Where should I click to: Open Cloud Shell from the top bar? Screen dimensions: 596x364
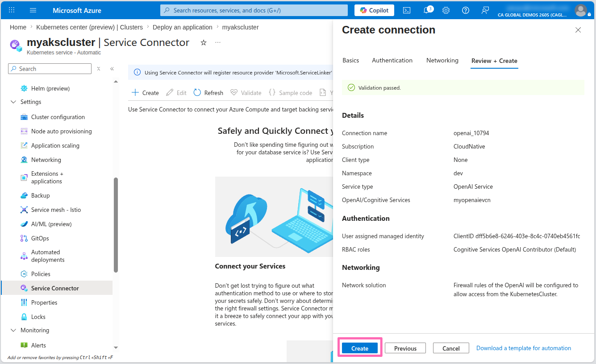[x=407, y=10]
